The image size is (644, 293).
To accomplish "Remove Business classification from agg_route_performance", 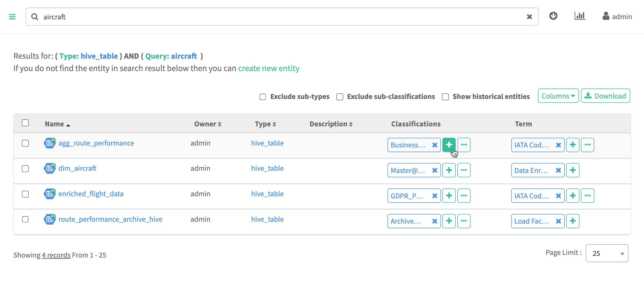I will (x=435, y=145).
